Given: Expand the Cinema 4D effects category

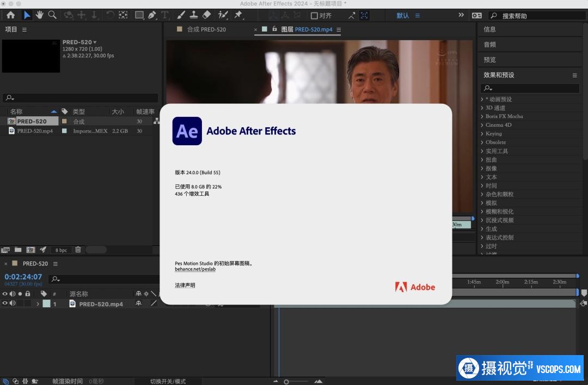Looking at the screenshot, I should (482, 125).
